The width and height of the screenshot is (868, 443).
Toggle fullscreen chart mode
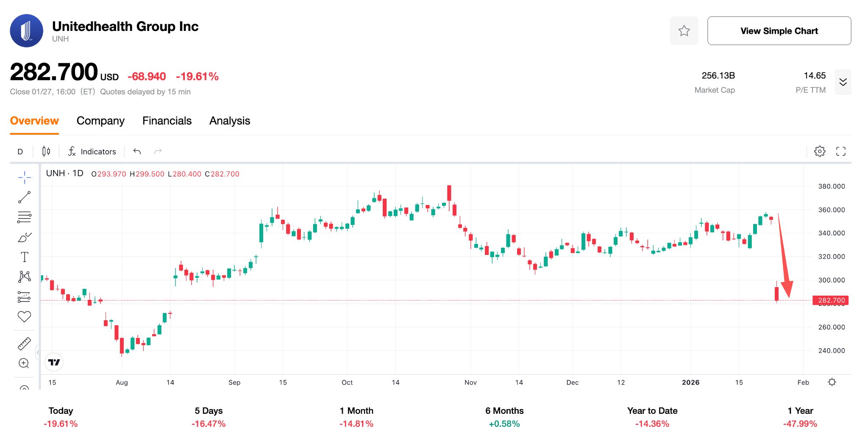pos(840,151)
